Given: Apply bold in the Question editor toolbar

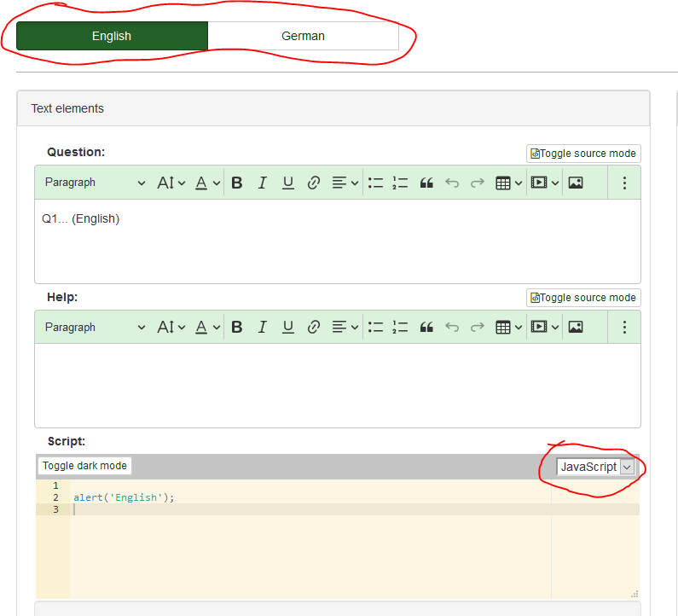Looking at the screenshot, I should 237,183.
